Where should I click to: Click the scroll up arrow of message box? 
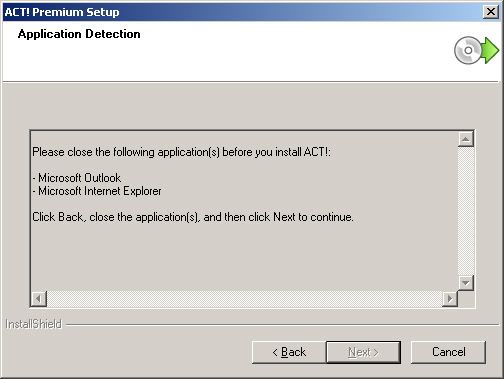tap(466, 139)
